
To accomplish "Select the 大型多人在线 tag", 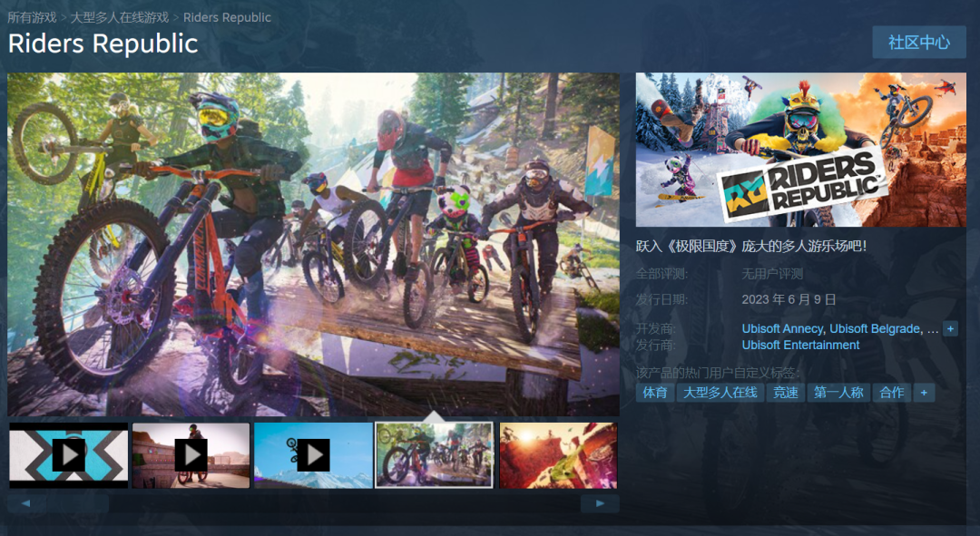I will (x=720, y=393).
